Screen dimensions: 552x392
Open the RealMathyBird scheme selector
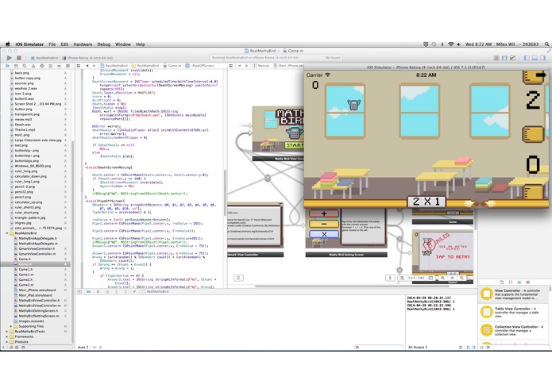tap(44, 58)
